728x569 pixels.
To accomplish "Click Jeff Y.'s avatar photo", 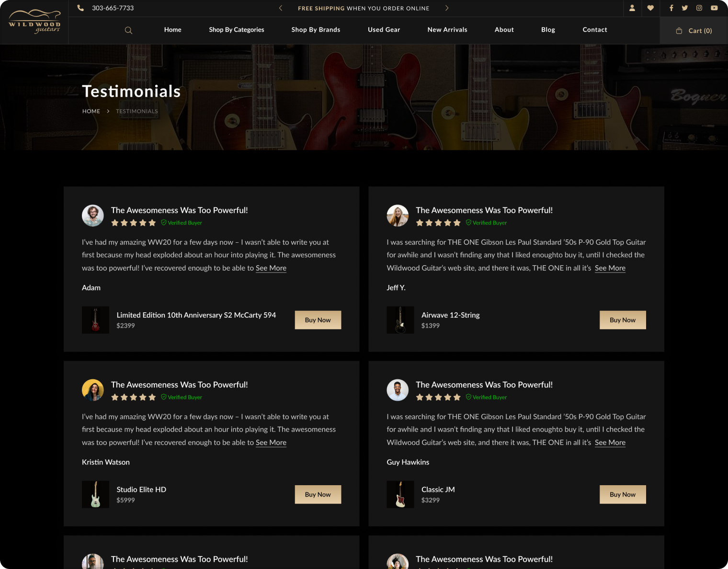I will point(398,216).
